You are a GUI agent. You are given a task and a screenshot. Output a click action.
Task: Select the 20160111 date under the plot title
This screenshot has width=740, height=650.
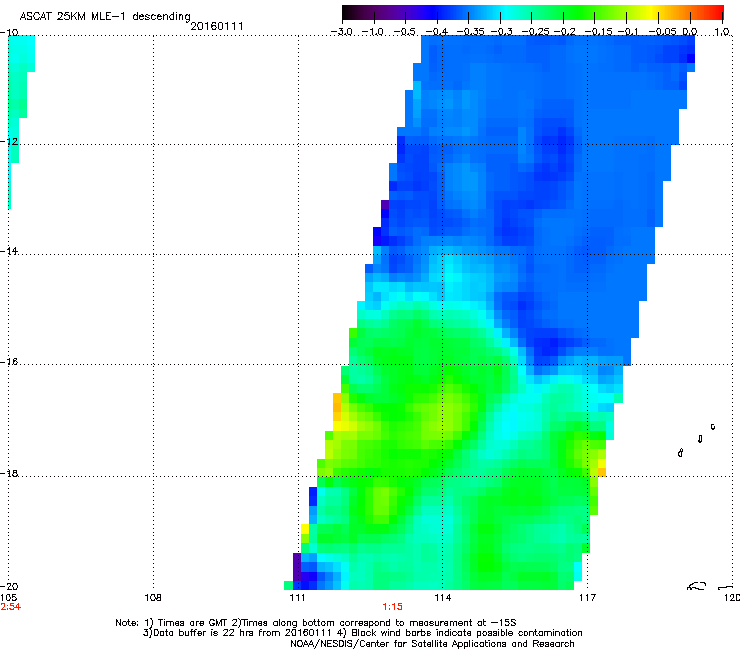coord(217,26)
